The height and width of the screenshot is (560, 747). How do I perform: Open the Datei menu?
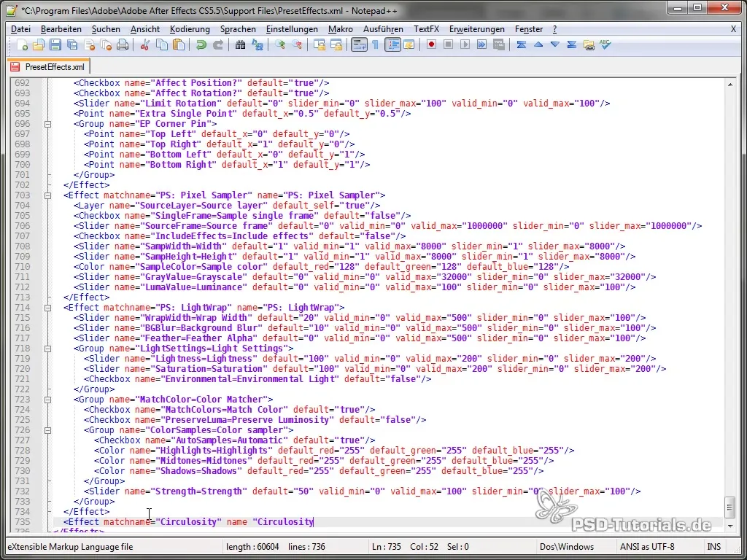pyautogui.click(x=20, y=29)
